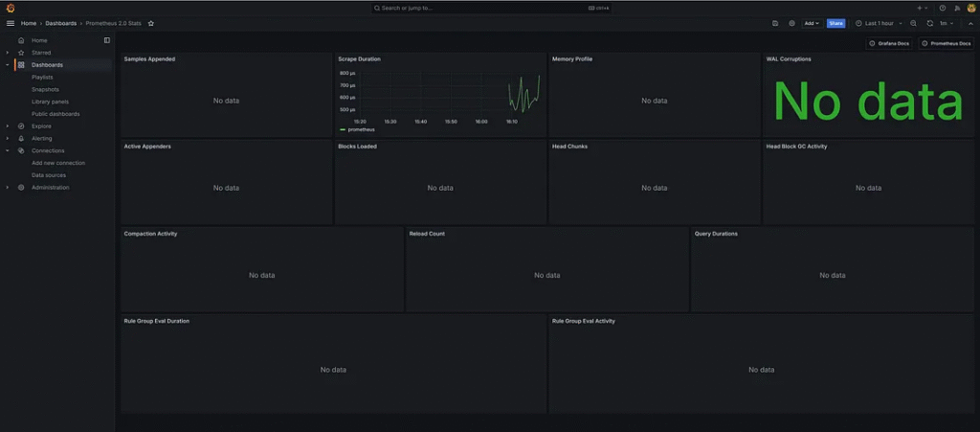Screen dimensions: 980x432
Task: Click the Grafana logo
Action: 11,8
